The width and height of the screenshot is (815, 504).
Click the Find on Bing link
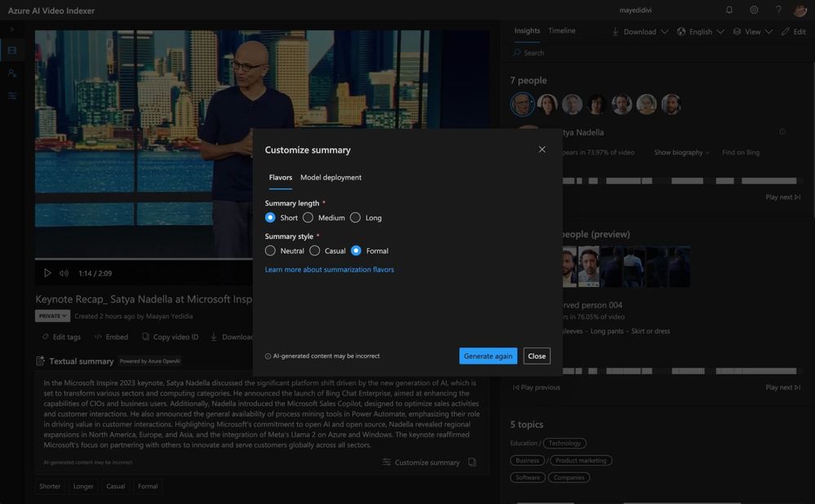coord(741,153)
